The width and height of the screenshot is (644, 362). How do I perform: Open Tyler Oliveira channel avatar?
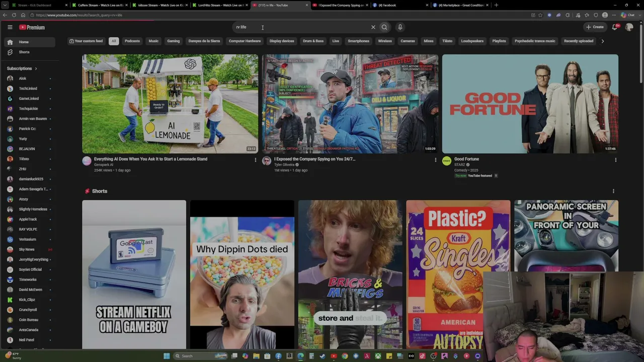[x=267, y=161]
